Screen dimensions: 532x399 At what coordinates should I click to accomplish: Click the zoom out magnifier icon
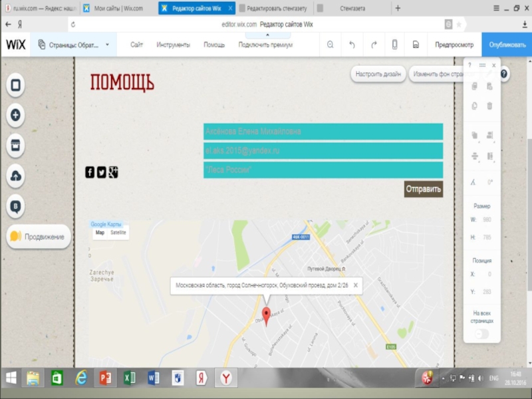pyautogui.click(x=330, y=45)
